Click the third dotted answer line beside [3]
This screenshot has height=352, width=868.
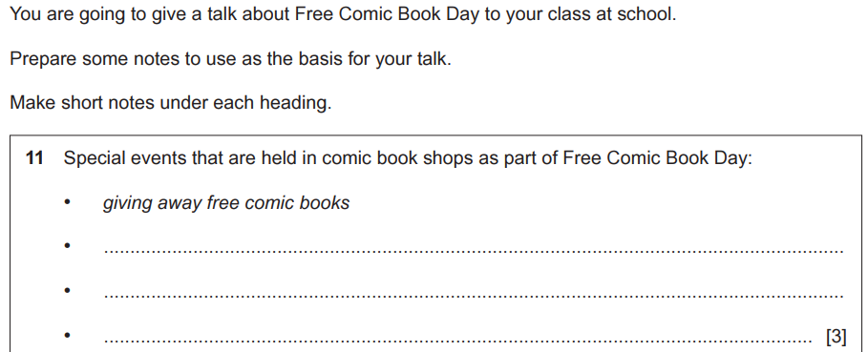click(457, 341)
